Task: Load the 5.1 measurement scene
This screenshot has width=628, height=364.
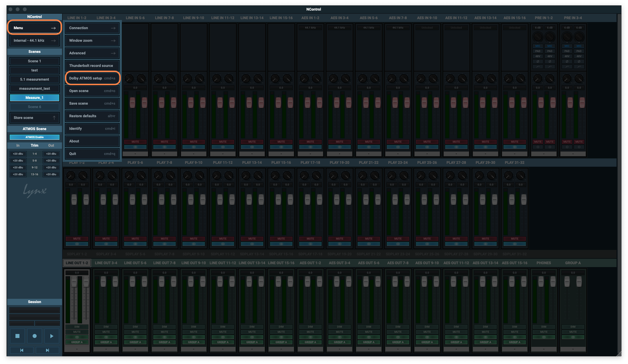Action: pos(35,79)
